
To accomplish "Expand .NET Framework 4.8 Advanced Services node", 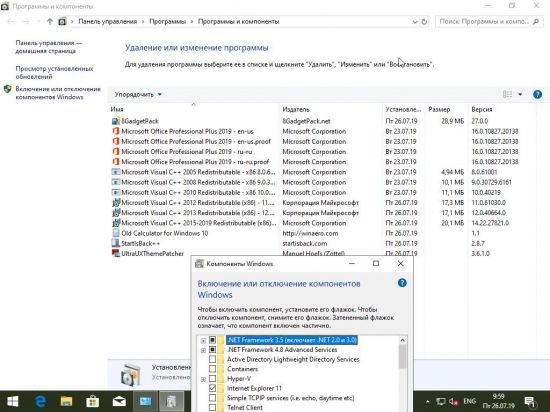I will pyautogui.click(x=203, y=350).
